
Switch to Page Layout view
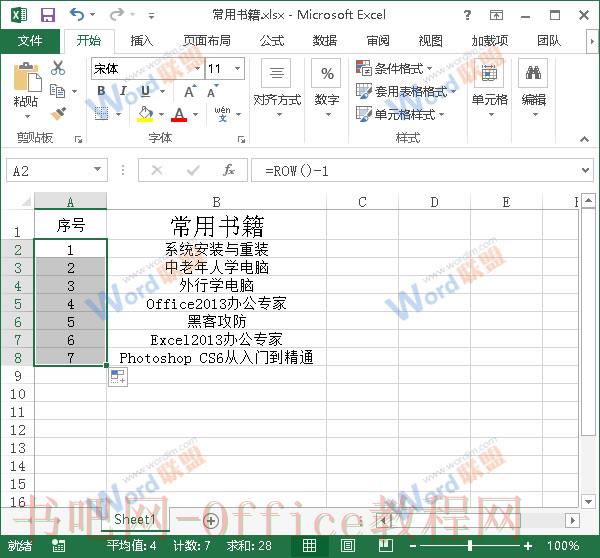[347, 545]
